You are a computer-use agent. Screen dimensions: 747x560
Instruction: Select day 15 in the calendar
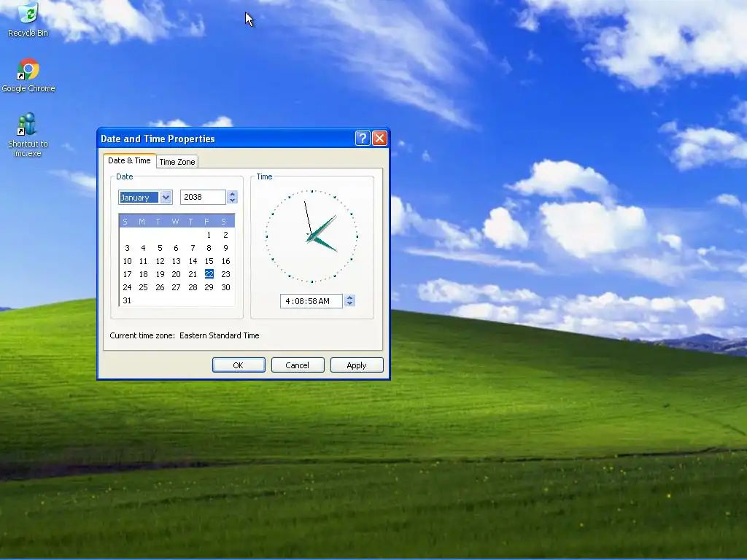tap(209, 262)
